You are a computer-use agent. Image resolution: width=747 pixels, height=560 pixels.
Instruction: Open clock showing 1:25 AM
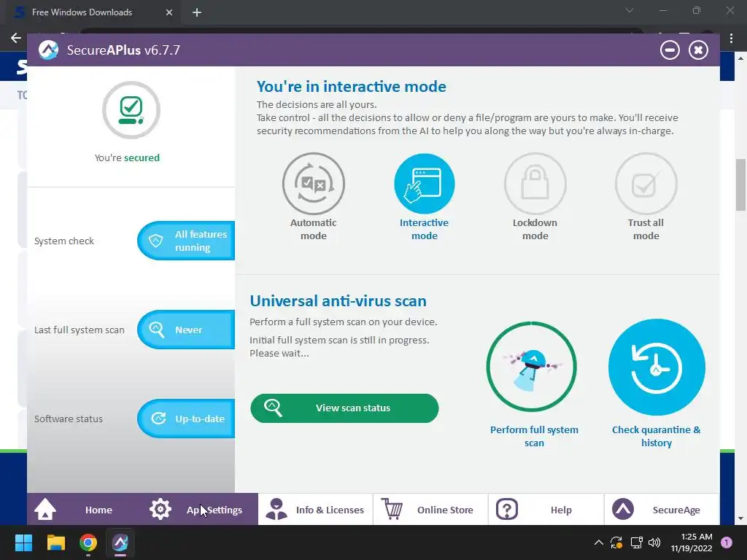[x=692, y=542]
